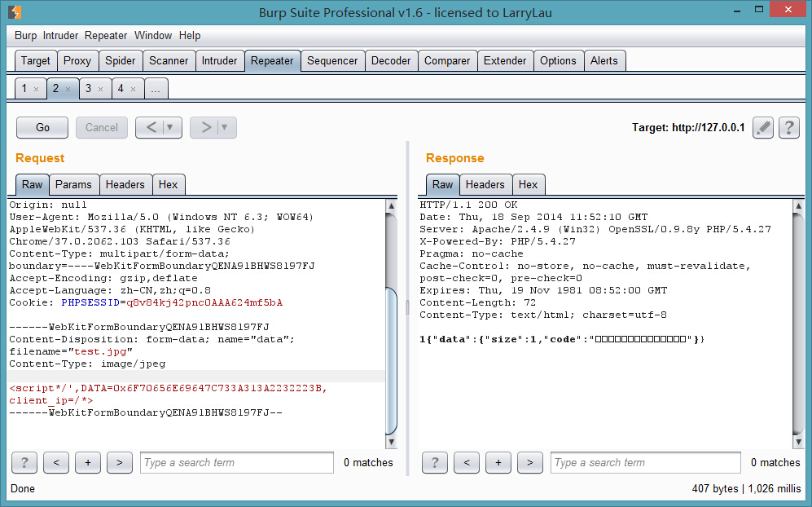The image size is (812, 507).
Task: Open the Repeater menu
Action: point(106,35)
